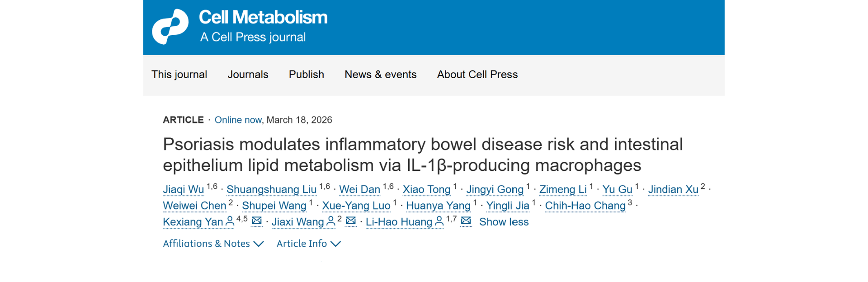
Task: Open the News & events menu
Action: click(380, 75)
